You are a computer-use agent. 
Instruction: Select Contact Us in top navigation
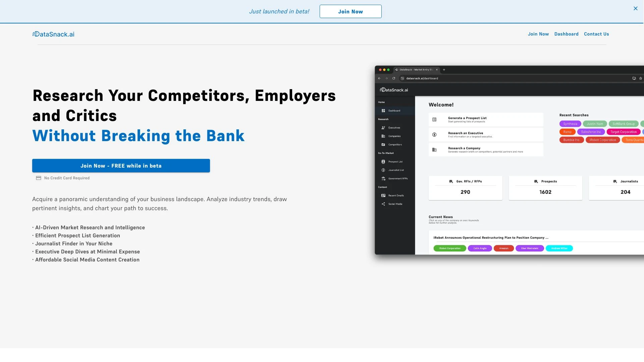tap(596, 34)
